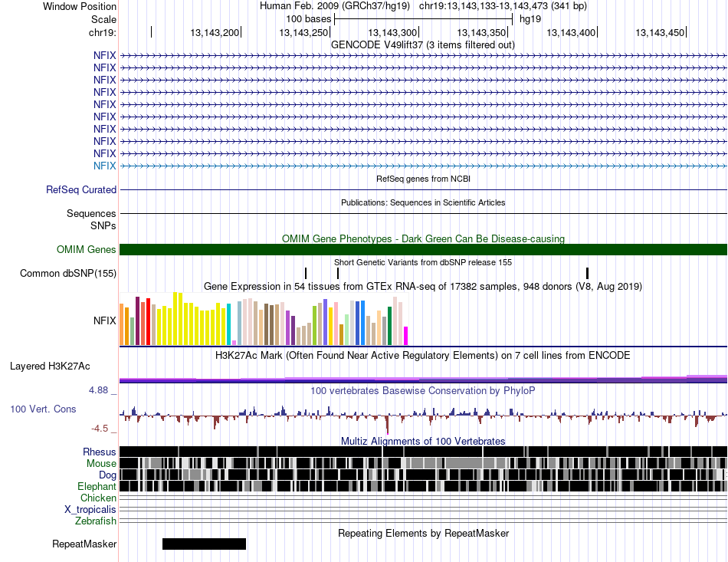
Task: Click the 4.88 PhyloP upper scale value
Action: [x=98, y=390]
